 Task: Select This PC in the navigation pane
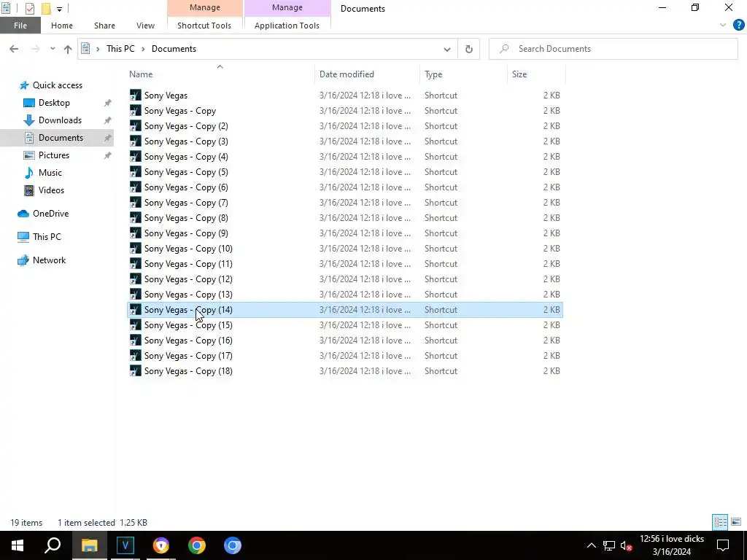[47, 237]
